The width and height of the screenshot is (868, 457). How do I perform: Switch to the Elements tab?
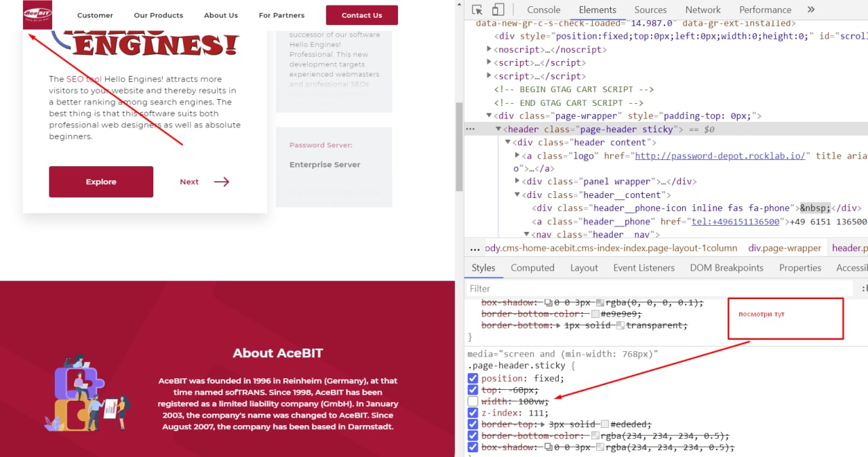tap(597, 9)
